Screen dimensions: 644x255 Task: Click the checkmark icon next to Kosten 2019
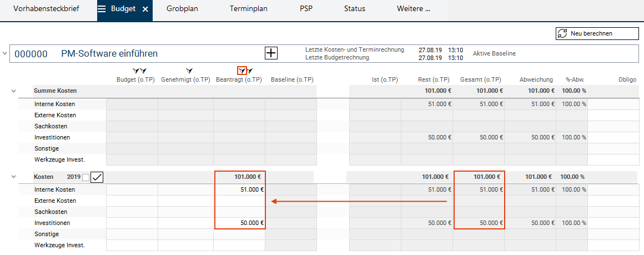click(x=97, y=177)
